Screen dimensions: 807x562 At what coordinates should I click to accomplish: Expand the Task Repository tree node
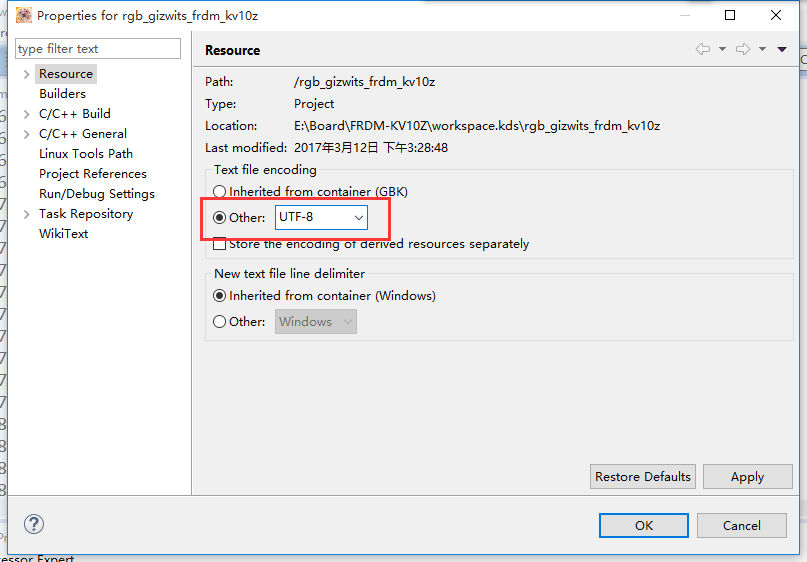click(x=27, y=214)
